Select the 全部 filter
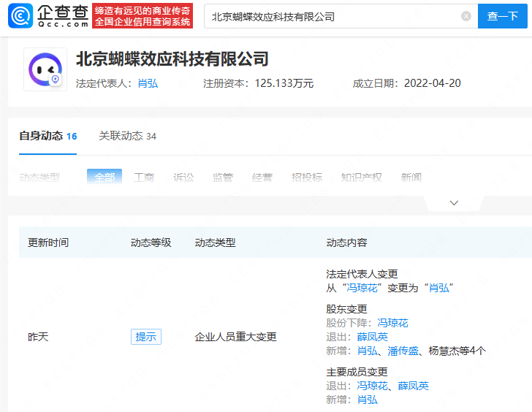 click(104, 177)
